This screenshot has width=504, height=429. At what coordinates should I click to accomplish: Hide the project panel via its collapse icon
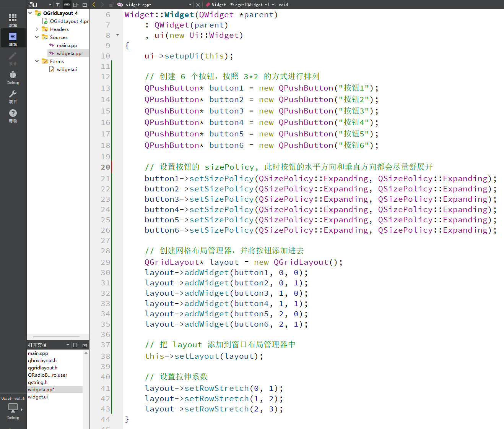[85, 5]
